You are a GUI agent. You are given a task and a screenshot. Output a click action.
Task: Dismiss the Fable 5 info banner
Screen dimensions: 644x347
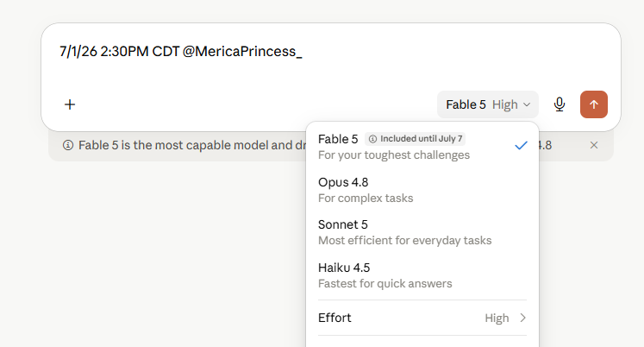point(593,145)
